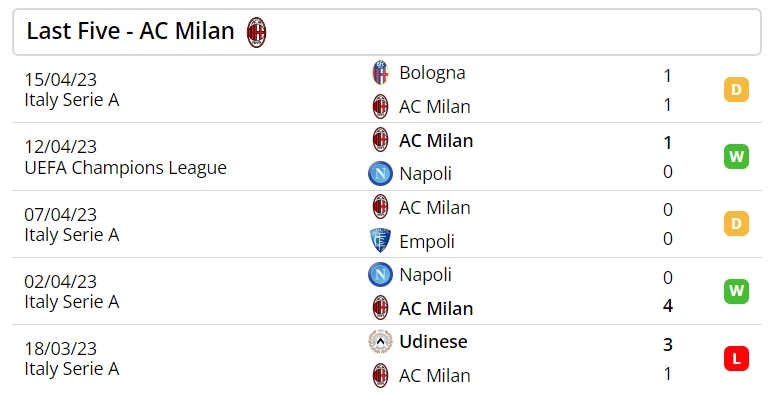Click AC Milan crest in Bologna match
Viewport: 770px width, 396px height.
pyautogui.click(x=380, y=107)
